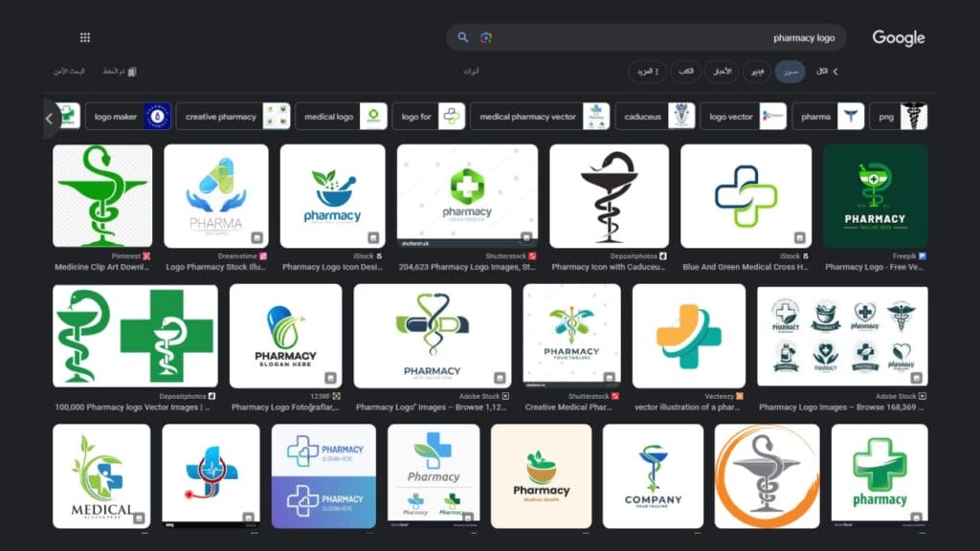
Task: Open 'Pharmacy Logo Fotoğraflar' 123RF link
Action: (285, 408)
